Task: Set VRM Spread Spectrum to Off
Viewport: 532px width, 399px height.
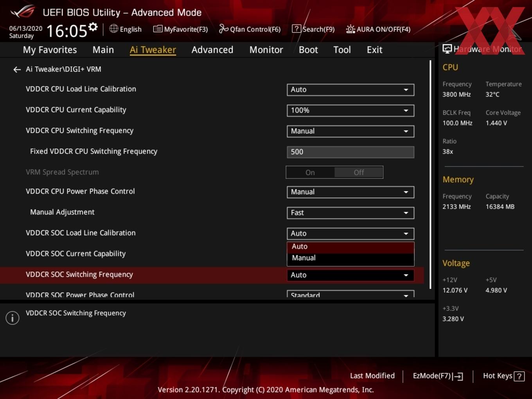Action: [x=359, y=173]
